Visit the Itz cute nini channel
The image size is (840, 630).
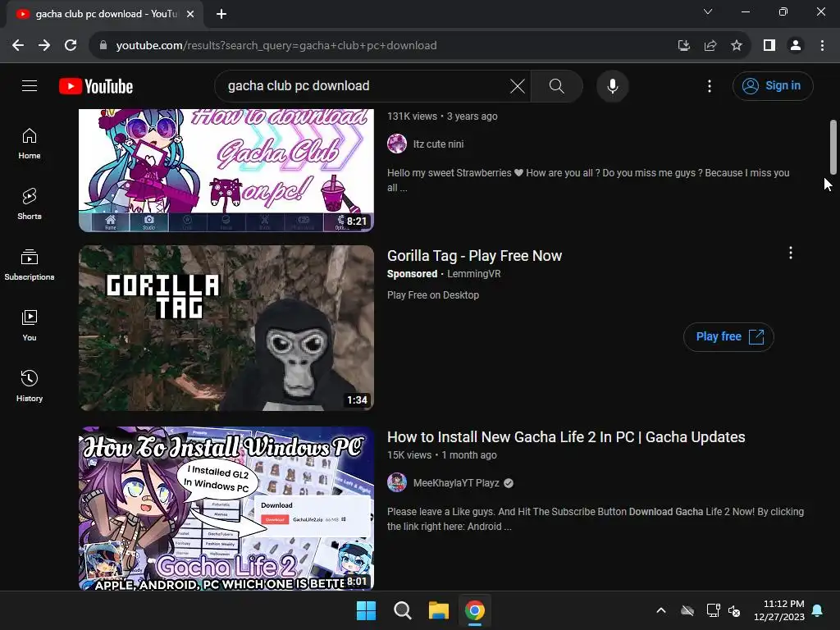pyautogui.click(x=438, y=144)
